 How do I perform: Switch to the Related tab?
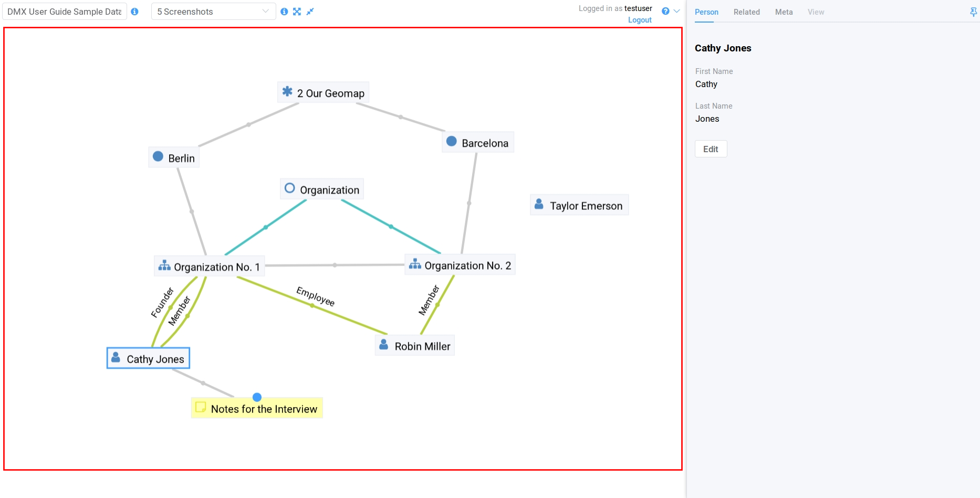click(x=746, y=12)
